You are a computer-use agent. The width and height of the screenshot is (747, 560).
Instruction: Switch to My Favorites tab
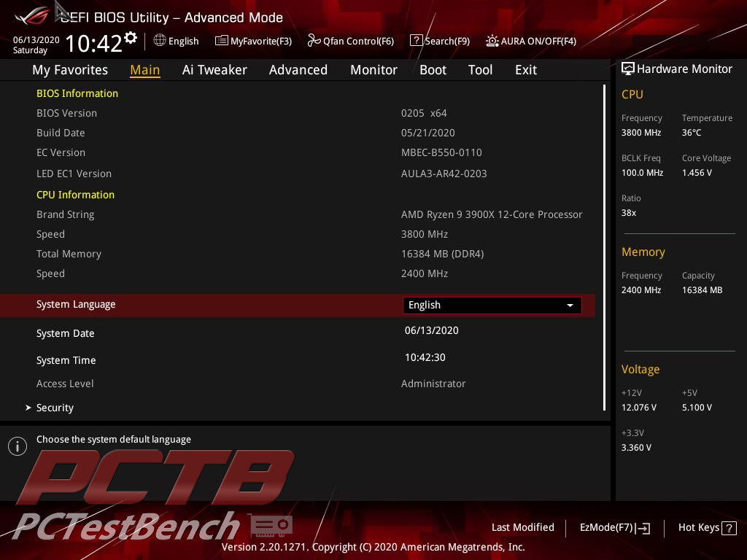click(70, 70)
